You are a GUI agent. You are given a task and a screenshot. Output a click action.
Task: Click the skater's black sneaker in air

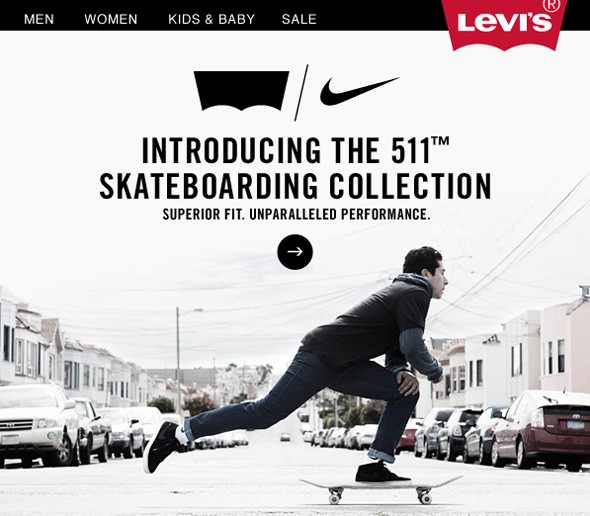163,446
